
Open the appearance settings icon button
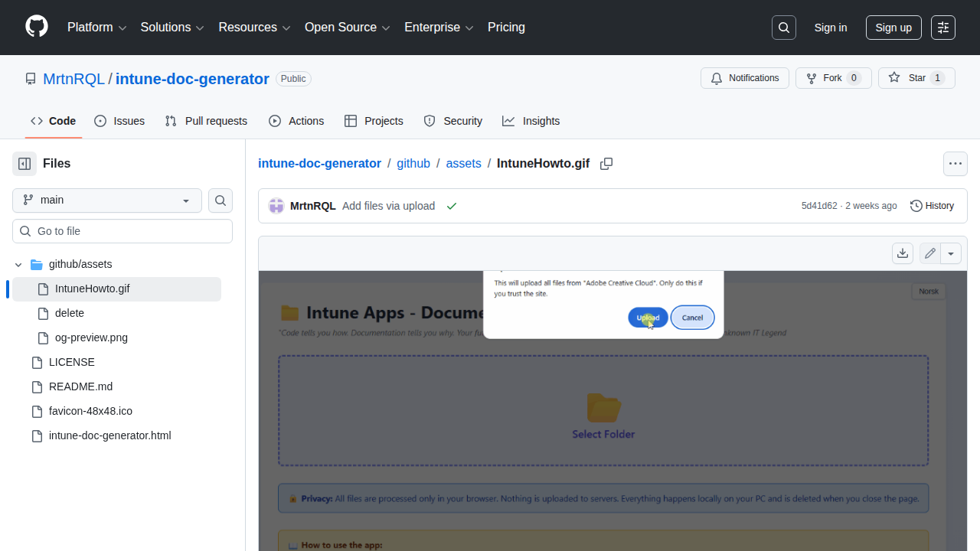click(x=943, y=28)
